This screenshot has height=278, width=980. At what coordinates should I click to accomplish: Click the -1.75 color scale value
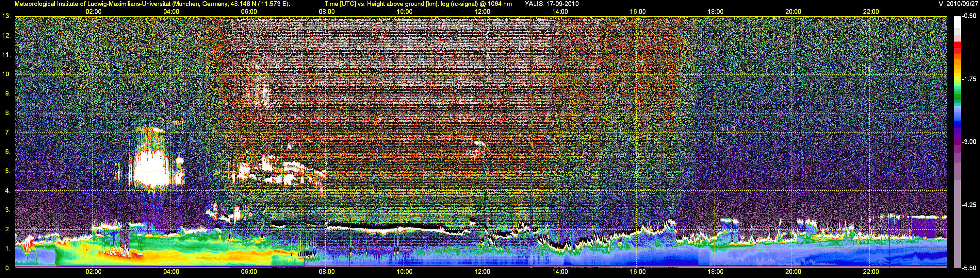coord(969,79)
